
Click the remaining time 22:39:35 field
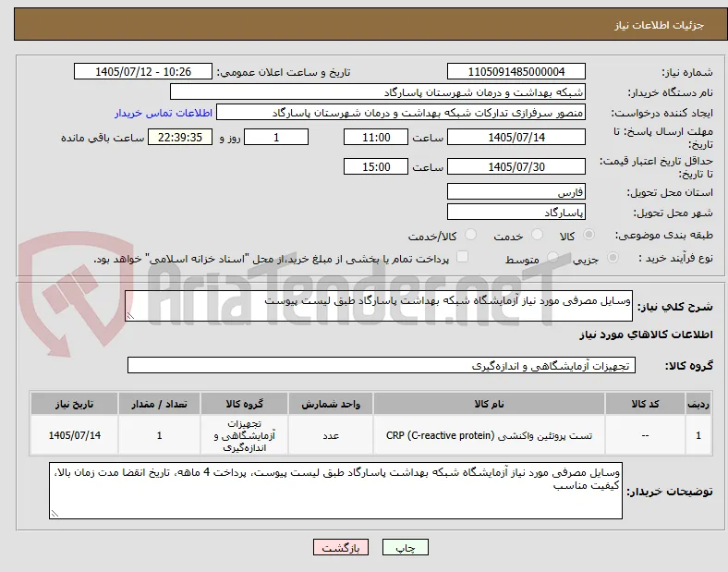(180, 137)
